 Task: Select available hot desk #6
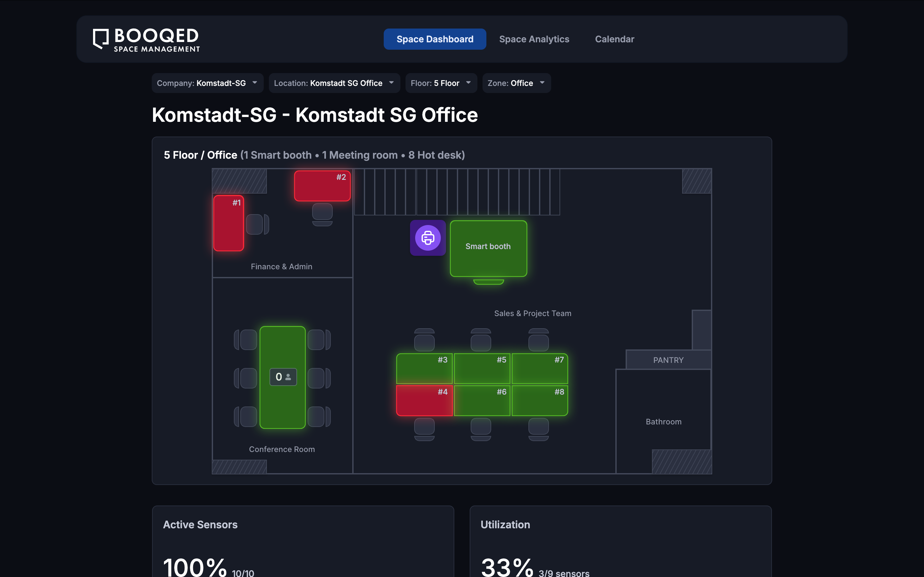[482, 400]
